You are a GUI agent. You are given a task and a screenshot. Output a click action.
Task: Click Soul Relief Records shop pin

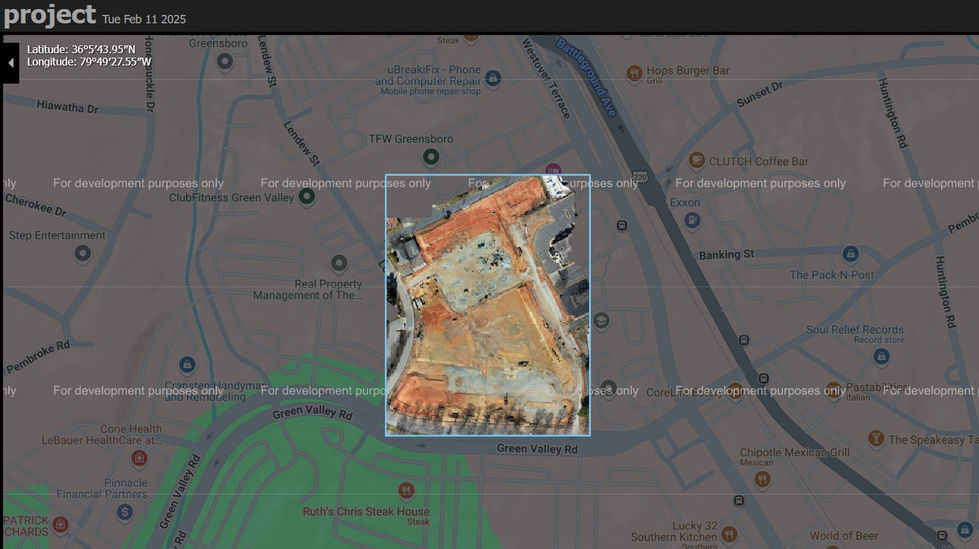[881, 357]
